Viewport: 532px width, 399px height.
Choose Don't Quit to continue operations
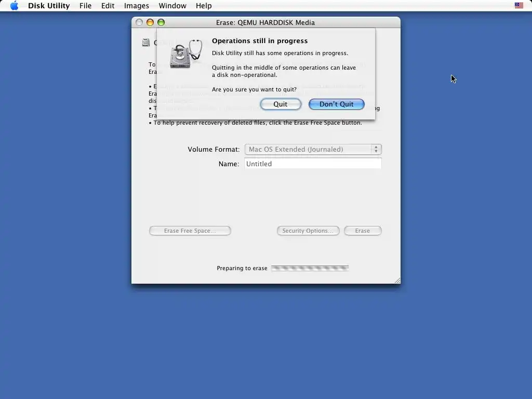click(337, 104)
